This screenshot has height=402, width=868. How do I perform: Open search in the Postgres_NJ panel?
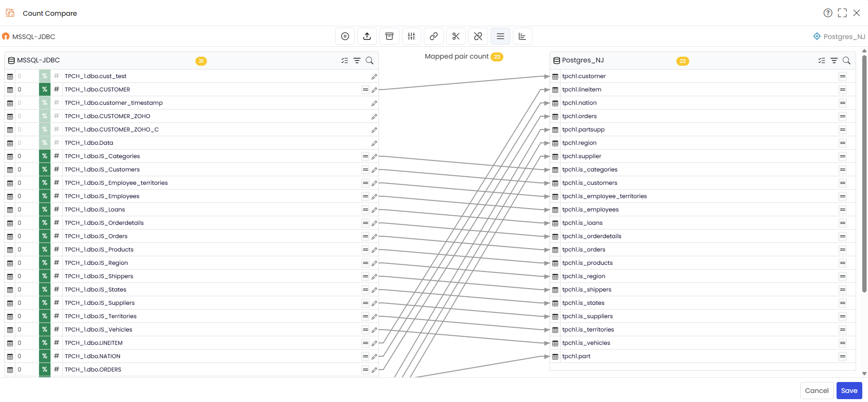[847, 60]
